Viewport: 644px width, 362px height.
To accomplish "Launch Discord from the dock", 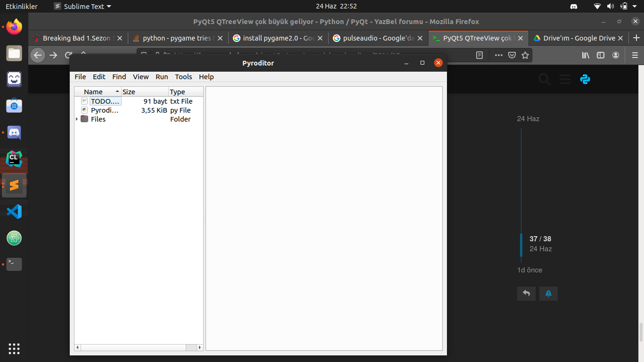I will (14, 133).
